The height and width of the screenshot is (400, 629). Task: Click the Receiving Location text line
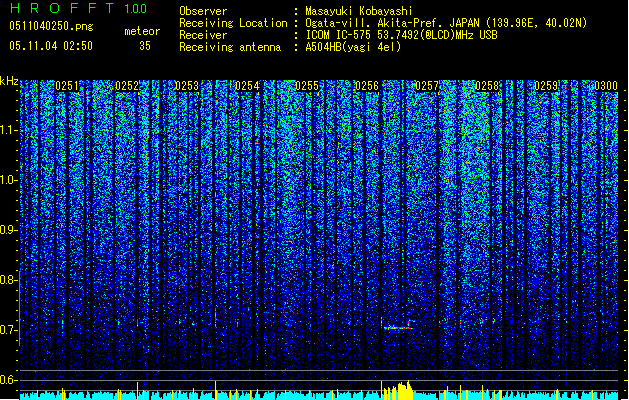tap(383, 23)
